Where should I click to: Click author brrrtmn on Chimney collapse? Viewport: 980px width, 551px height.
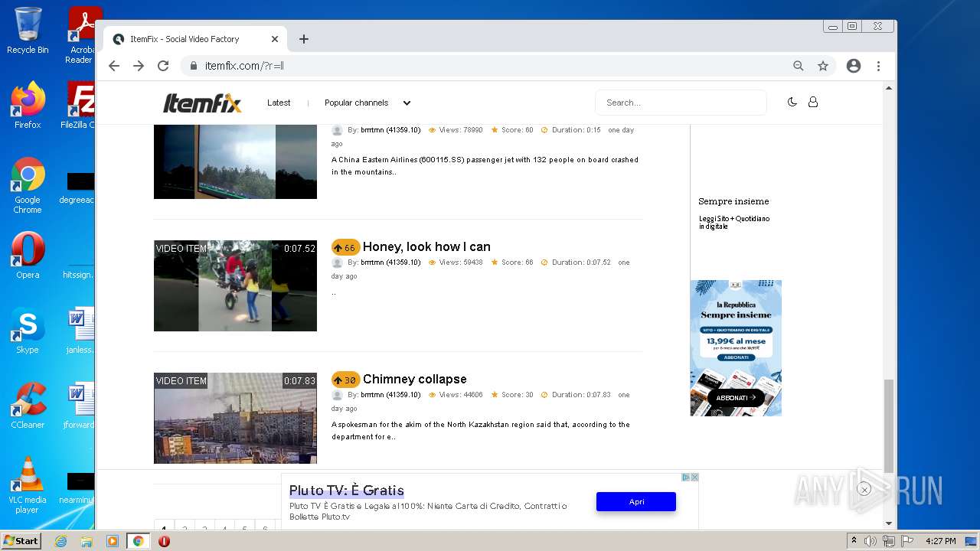[390, 395]
